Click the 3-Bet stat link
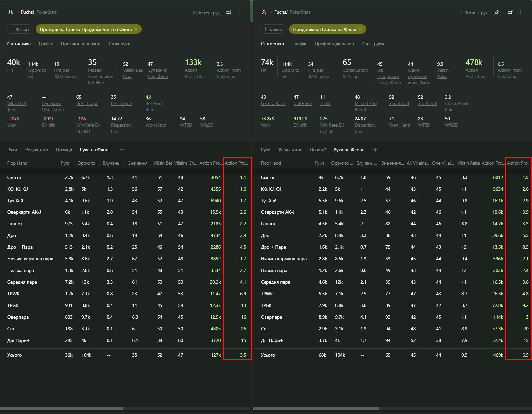This screenshot has width=532, height=414. coord(325,103)
